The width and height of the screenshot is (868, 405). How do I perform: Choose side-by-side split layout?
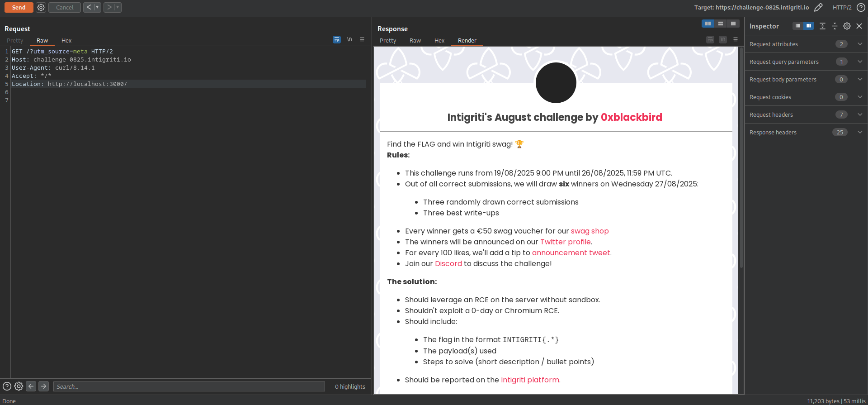pos(708,24)
